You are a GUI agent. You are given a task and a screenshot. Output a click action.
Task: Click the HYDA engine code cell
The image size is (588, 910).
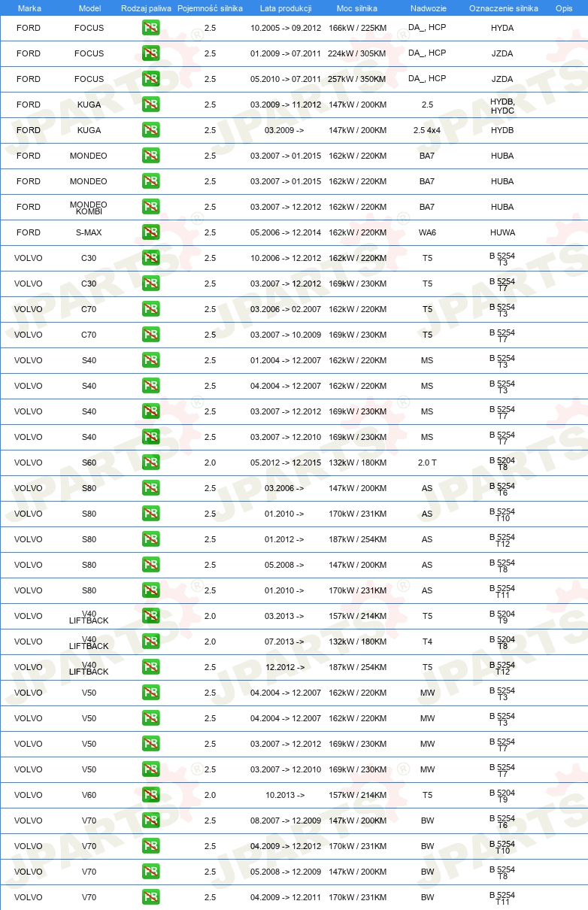click(x=502, y=28)
